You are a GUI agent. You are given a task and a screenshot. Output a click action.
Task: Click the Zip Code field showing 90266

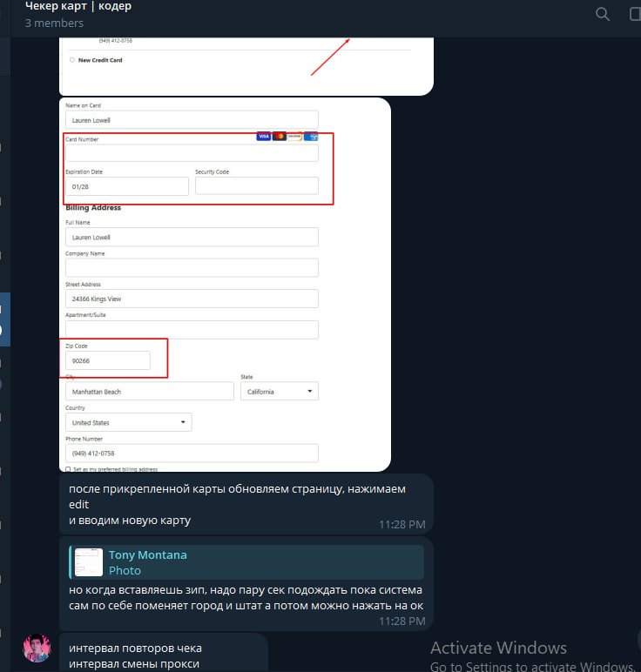point(108,360)
